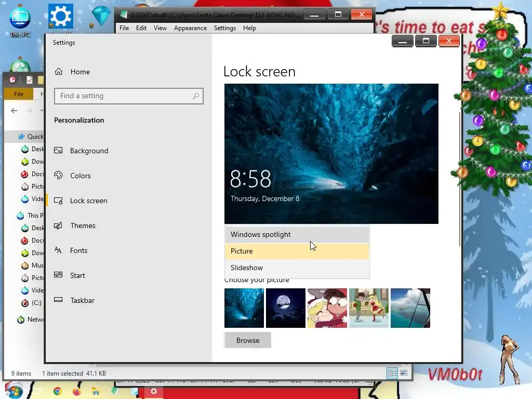Open the Recycle Bin ornament icon
Image resolution: width=532 pixels, height=399 pixels.
pyautogui.click(x=20, y=64)
